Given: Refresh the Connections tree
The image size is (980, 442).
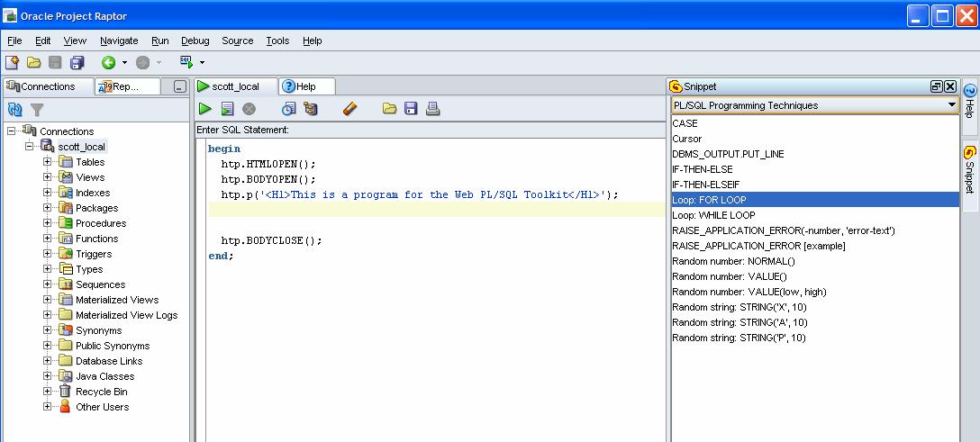Looking at the screenshot, I should [x=15, y=110].
